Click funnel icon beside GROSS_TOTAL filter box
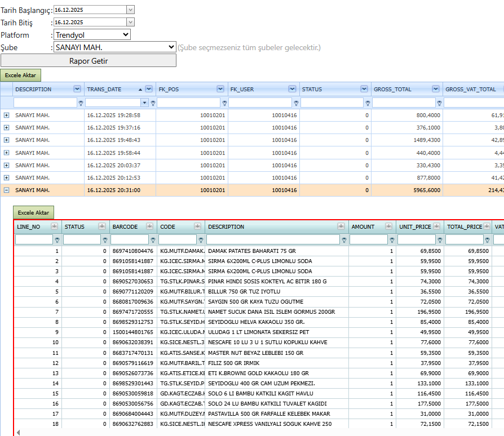 (x=439, y=103)
